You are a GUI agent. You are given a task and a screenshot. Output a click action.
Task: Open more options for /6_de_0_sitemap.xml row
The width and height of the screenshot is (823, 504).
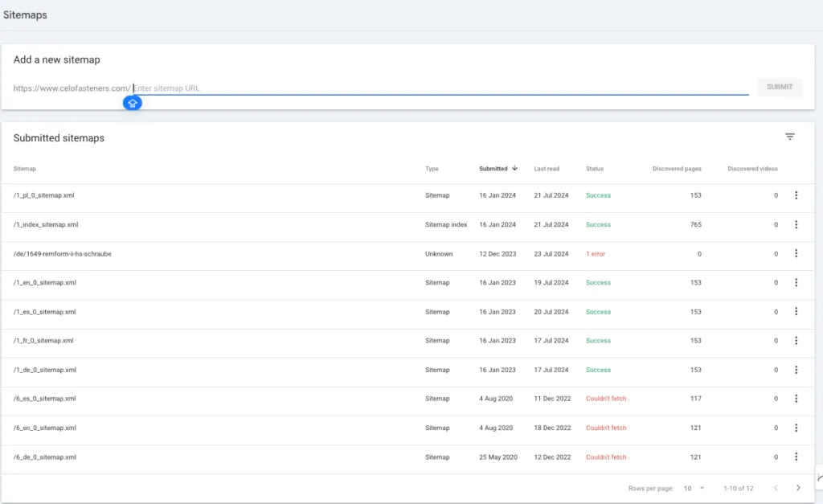[796, 457]
